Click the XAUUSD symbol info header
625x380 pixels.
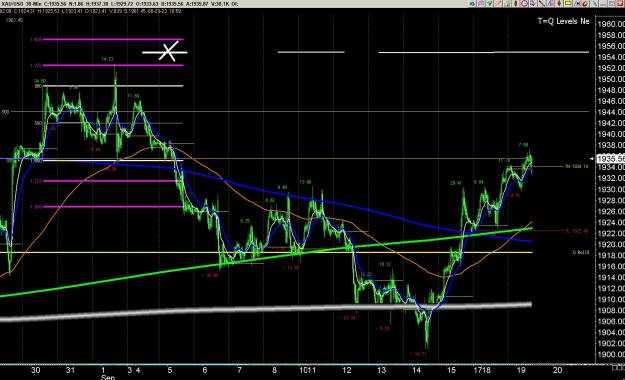pos(120,4)
